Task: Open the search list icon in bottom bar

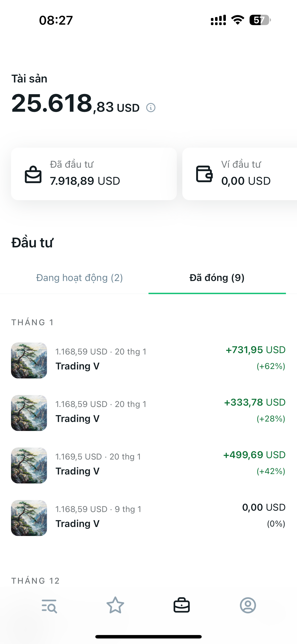Action: pos(49,606)
